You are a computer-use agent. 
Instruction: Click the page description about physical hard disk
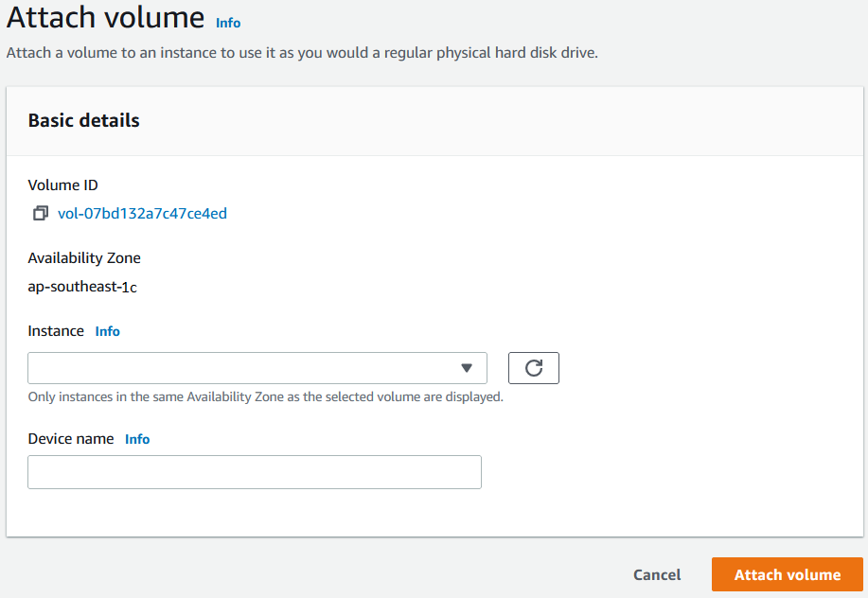point(302,53)
